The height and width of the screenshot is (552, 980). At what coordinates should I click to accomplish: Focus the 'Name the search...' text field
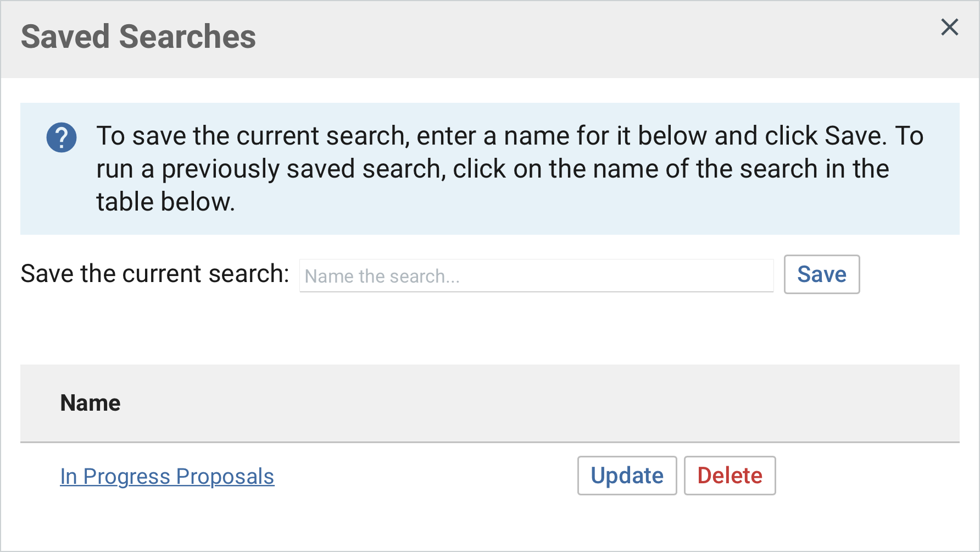(536, 275)
